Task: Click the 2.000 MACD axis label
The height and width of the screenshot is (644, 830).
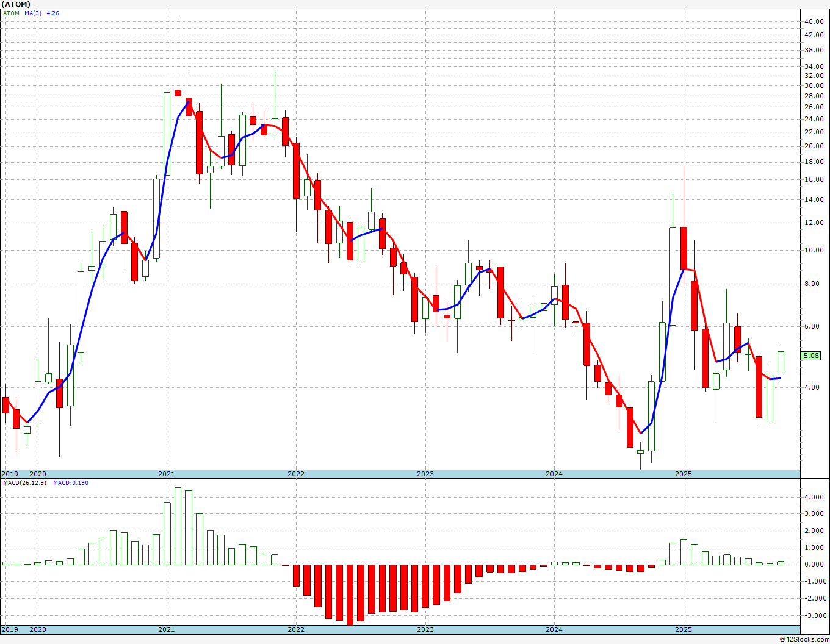Action: (814, 531)
